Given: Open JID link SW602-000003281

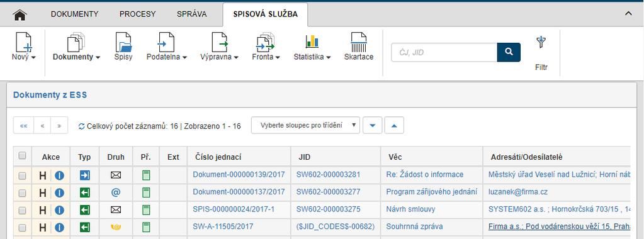Looking at the screenshot, I should 328,174.
